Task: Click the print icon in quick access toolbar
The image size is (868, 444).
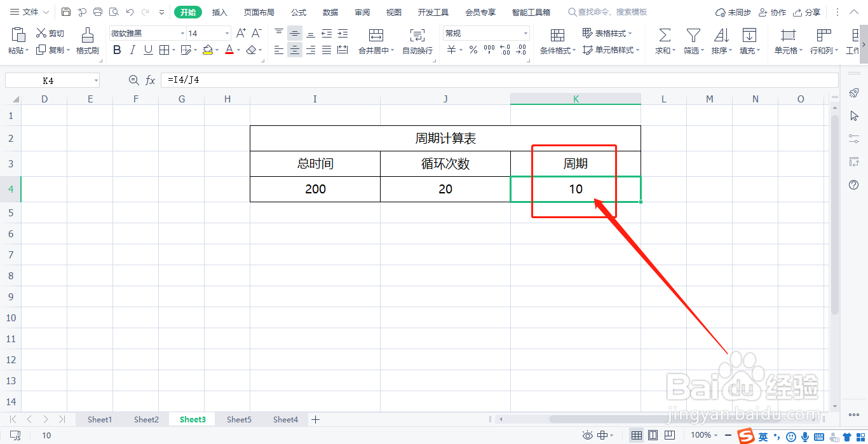Action: pos(97,11)
